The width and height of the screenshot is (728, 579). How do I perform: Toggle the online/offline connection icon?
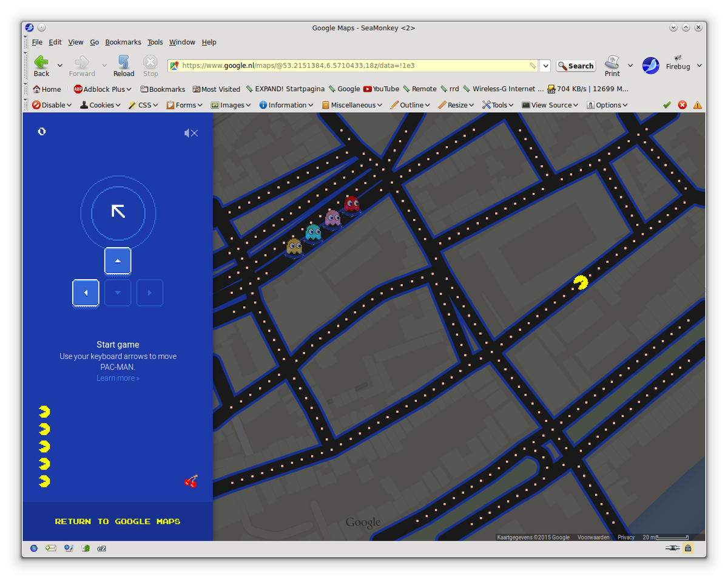(x=672, y=548)
